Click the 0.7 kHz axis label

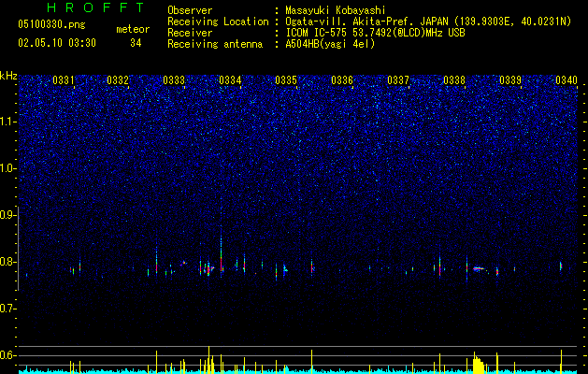point(7,309)
